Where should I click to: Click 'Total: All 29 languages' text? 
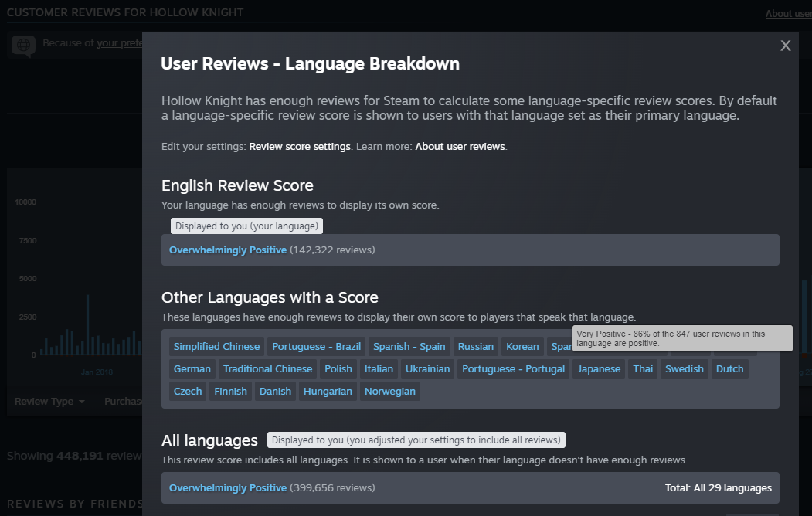[x=719, y=488]
